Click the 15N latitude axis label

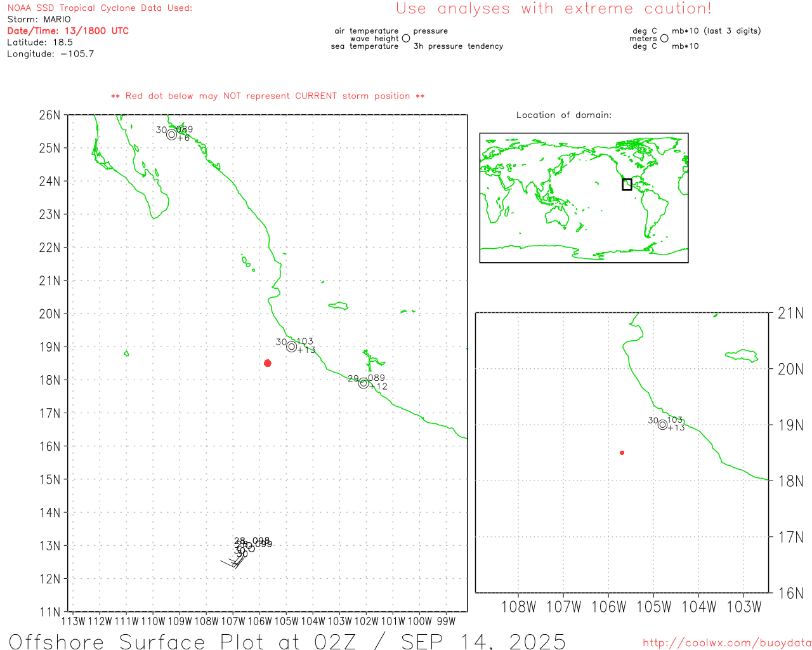coord(49,479)
